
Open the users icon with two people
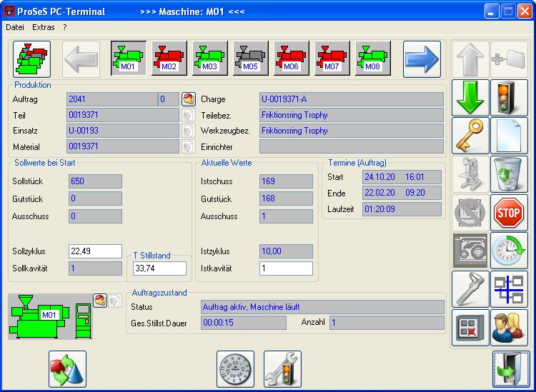(x=509, y=328)
